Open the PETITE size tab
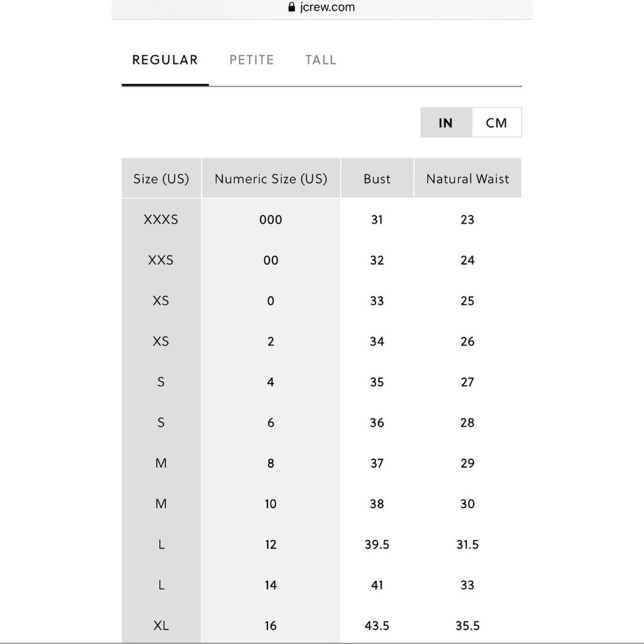 (251, 60)
